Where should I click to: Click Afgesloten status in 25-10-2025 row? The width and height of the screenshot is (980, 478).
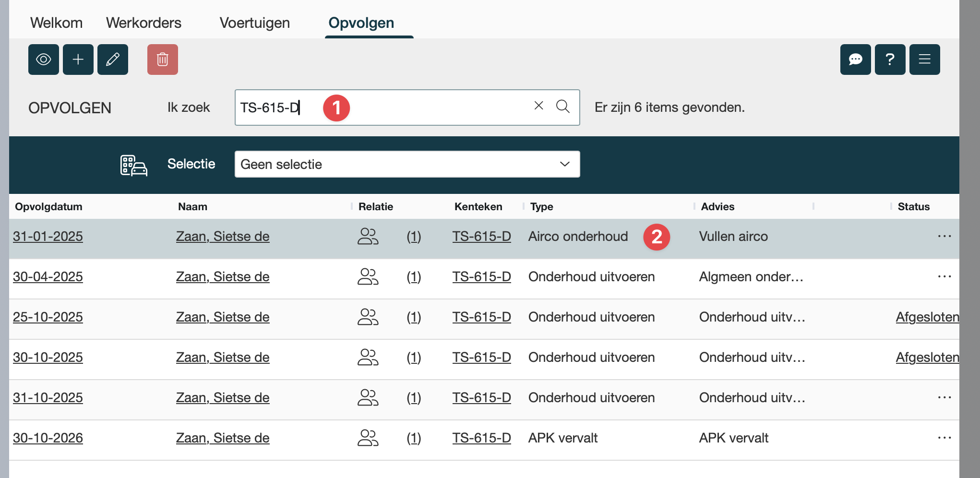tap(927, 317)
